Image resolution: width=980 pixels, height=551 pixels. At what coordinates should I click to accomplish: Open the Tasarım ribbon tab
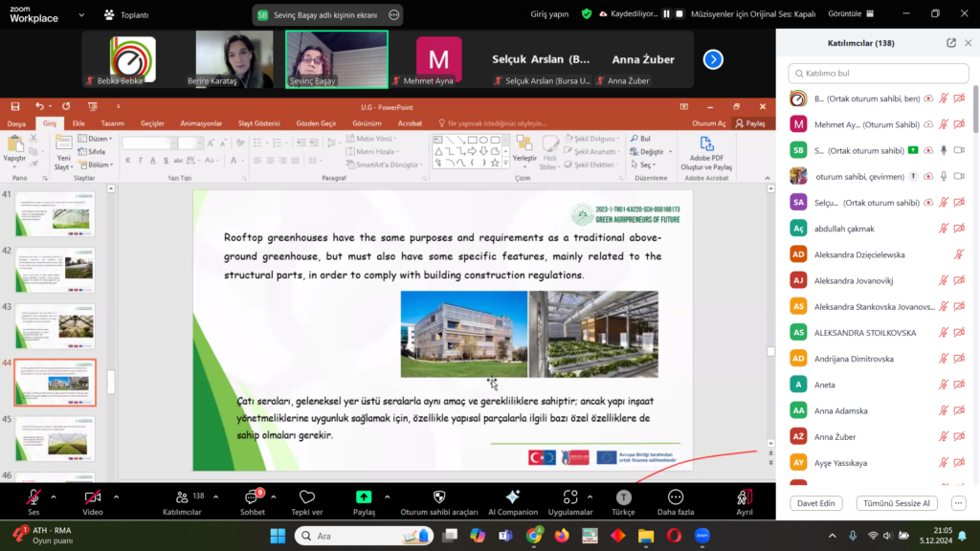[113, 123]
